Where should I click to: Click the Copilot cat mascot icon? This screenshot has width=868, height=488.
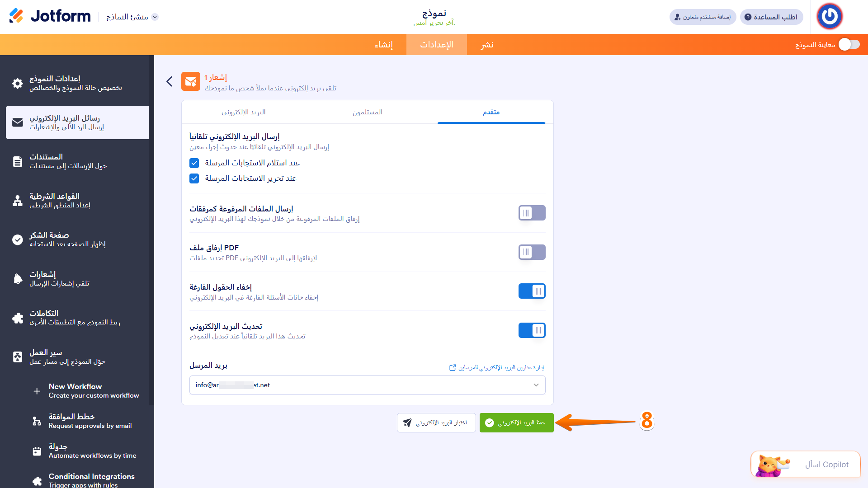(x=772, y=465)
